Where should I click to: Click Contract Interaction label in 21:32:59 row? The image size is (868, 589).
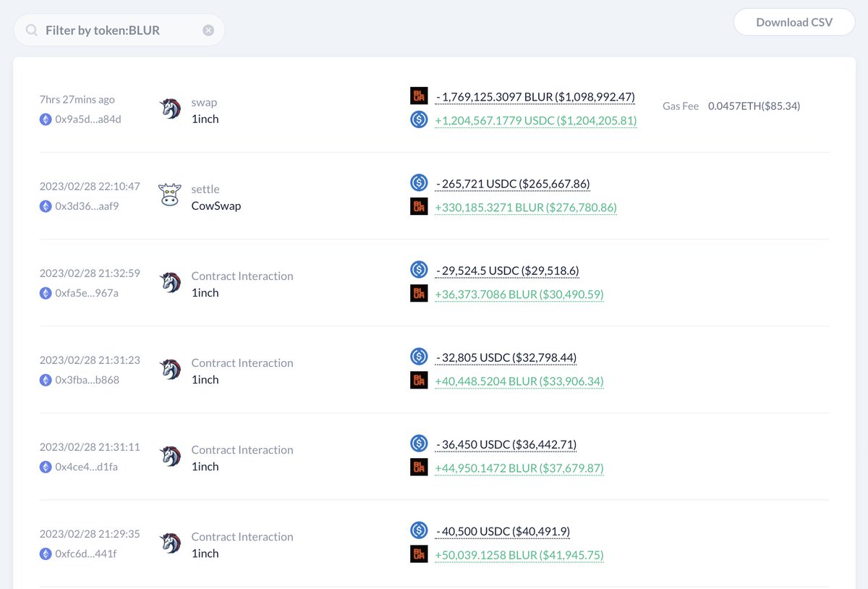click(242, 276)
